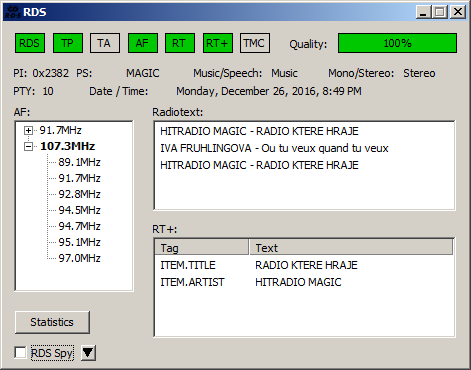Select the ITEM.TITLE row tag
471x370 pixels.
pos(188,265)
